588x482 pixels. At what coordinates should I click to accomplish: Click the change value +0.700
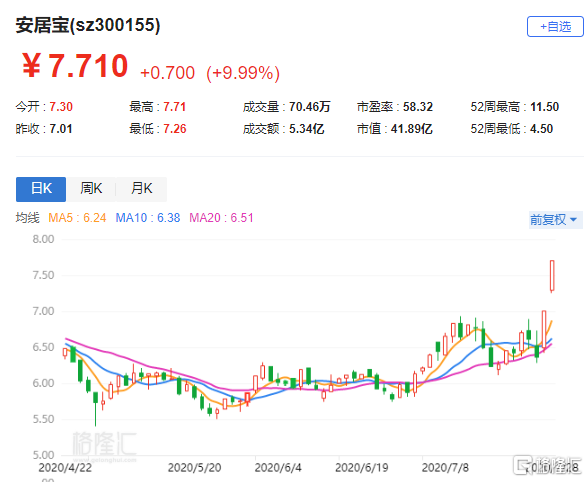tap(167, 73)
